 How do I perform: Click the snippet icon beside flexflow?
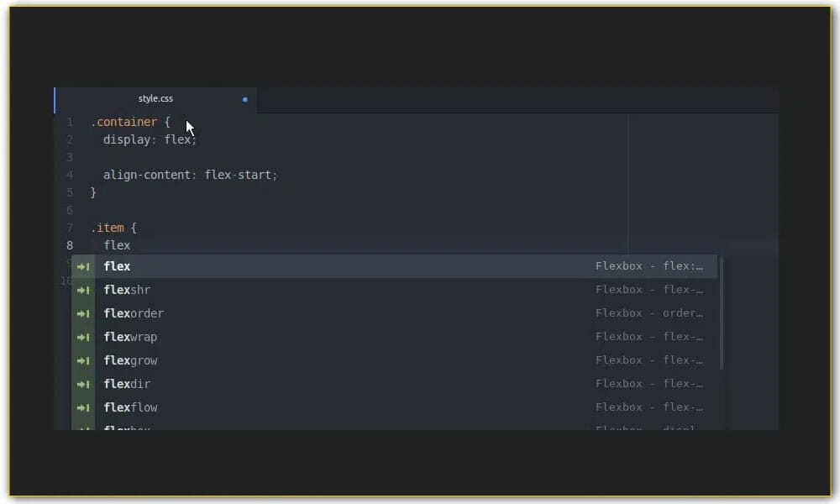click(x=83, y=407)
